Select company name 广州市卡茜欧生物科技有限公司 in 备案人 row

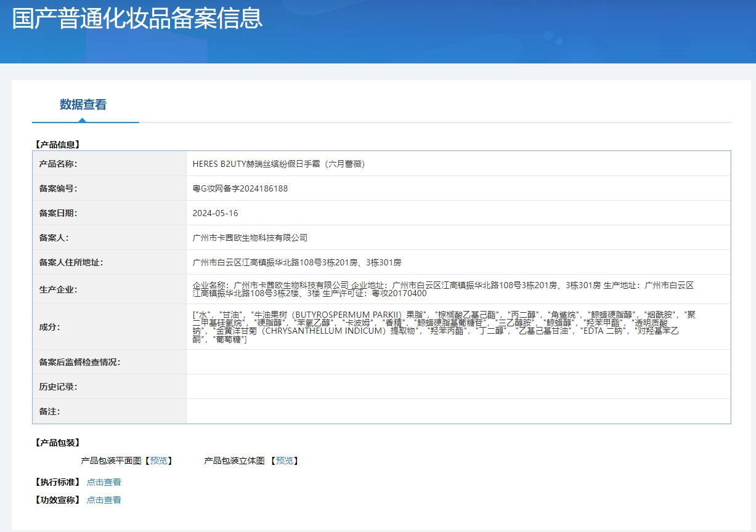pyautogui.click(x=250, y=238)
